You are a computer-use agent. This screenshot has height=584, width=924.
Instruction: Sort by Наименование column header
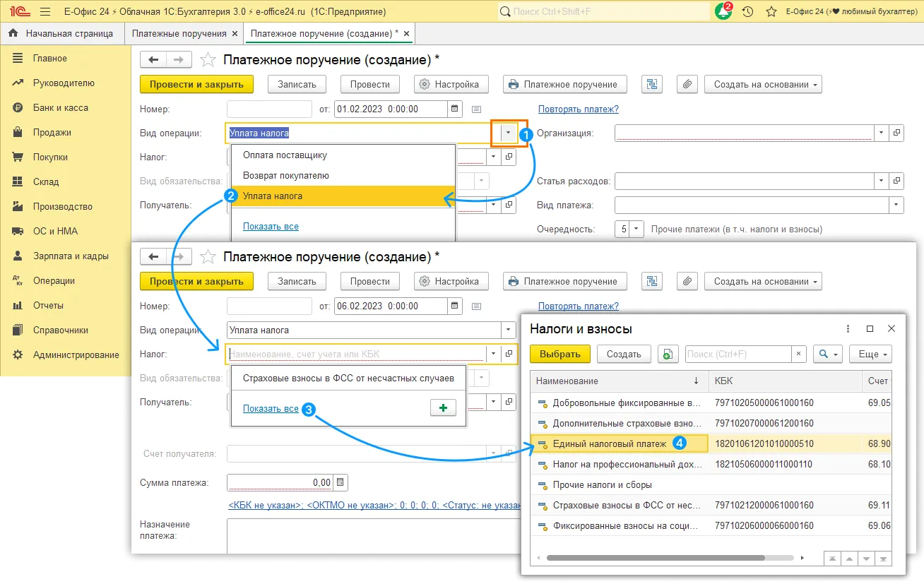point(619,381)
